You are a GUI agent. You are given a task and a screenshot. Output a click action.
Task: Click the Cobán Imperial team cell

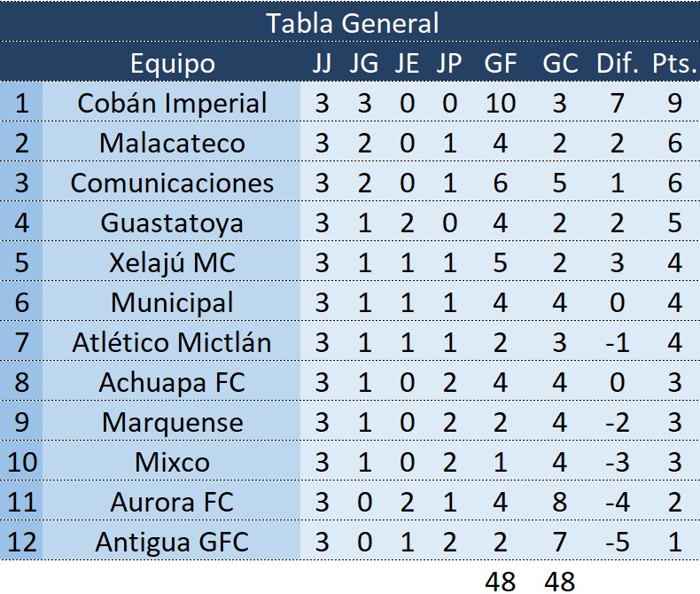(172, 103)
